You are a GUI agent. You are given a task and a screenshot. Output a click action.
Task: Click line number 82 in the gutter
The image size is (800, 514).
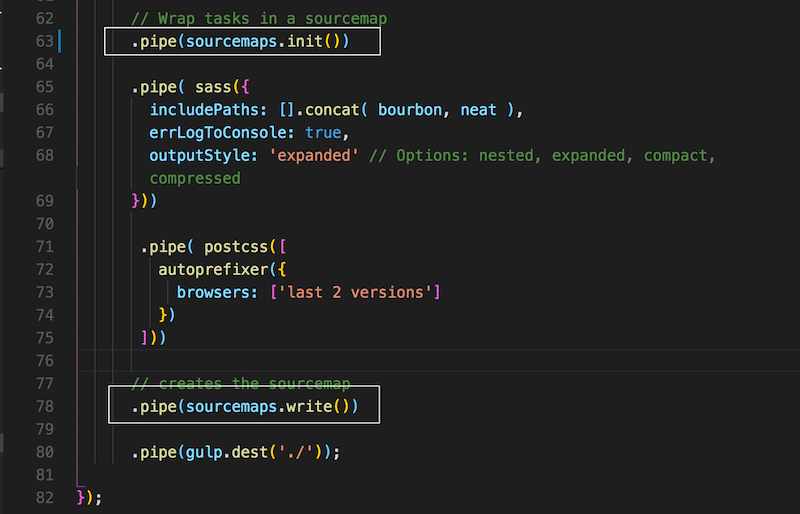coord(44,498)
